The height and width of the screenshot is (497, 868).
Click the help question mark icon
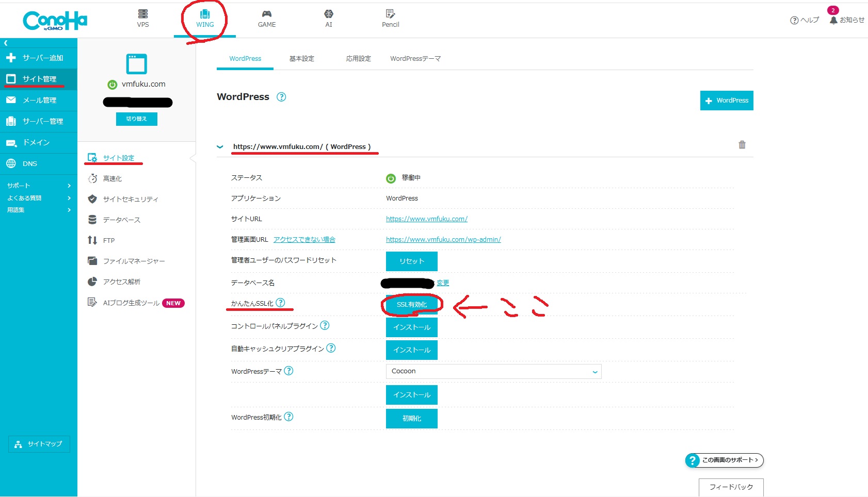coord(794,21)
